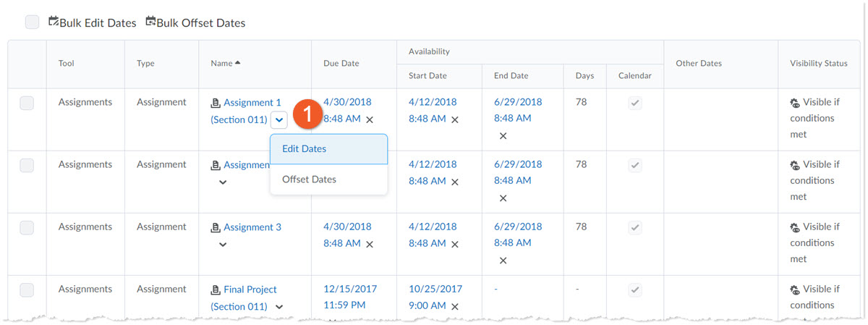Expand the Assignment 3 actions chevron
Viewport: 868px width, 325px height.
pos(223,245)
